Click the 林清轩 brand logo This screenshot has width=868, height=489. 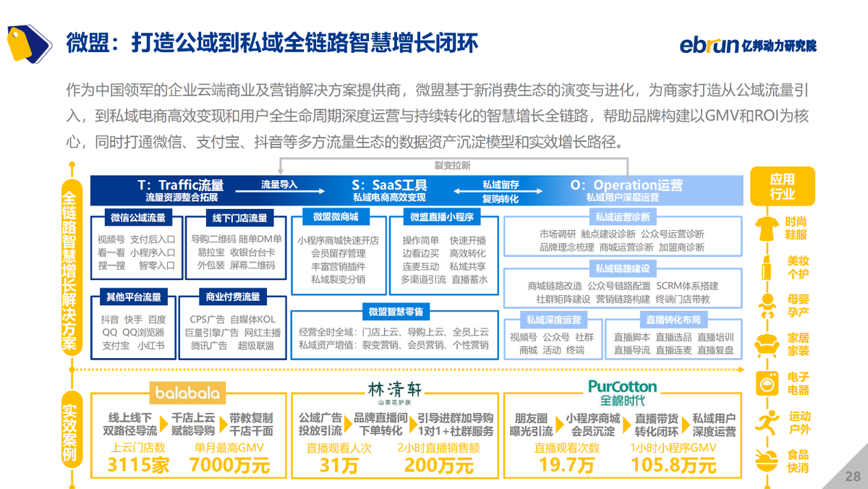(x=396, y=391)
